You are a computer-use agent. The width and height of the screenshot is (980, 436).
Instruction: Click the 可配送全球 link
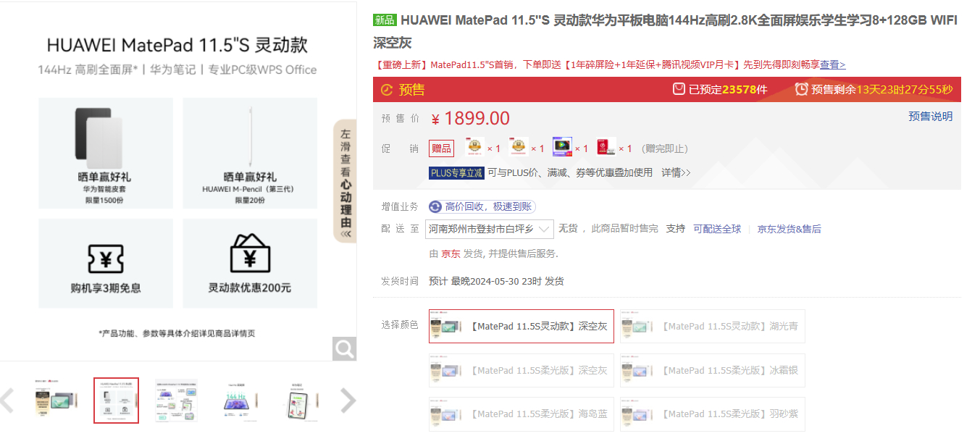[x=717, y=229]
